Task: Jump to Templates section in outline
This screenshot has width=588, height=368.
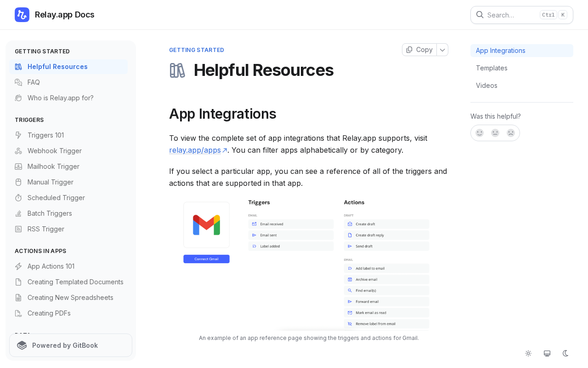Action: (522, 68)
